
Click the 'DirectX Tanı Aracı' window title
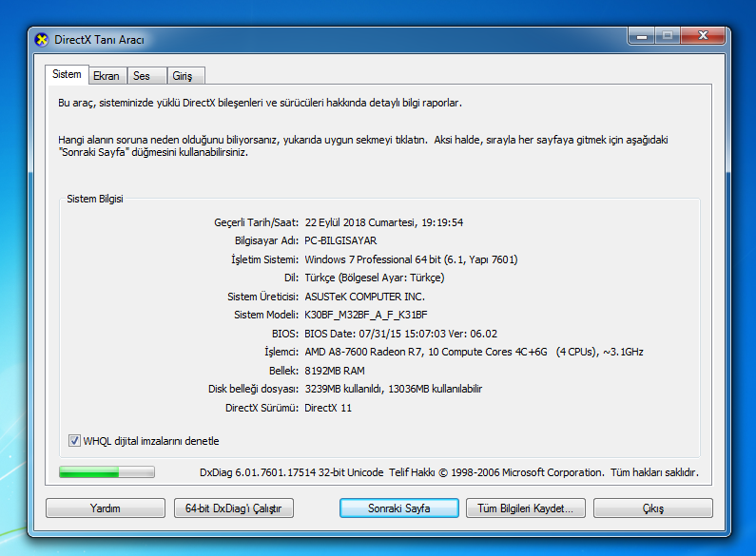pyautogui.click(x=99, y=40)
